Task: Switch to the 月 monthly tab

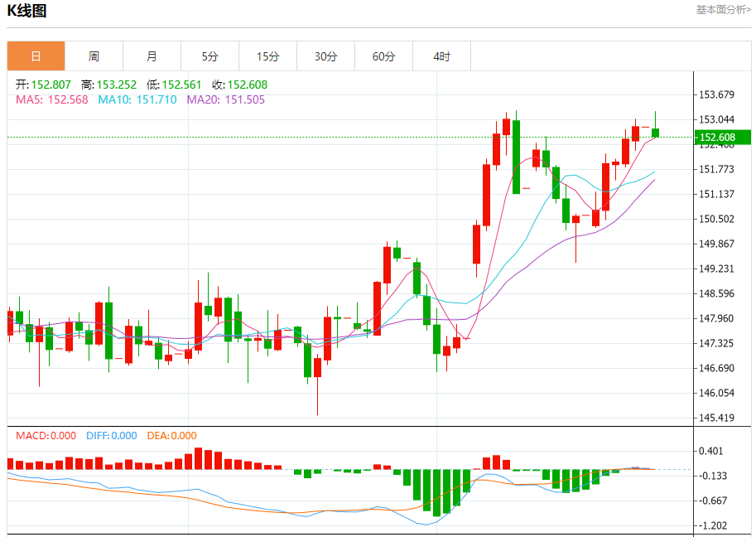Action: pyautogui.click(x=152, y=56)
